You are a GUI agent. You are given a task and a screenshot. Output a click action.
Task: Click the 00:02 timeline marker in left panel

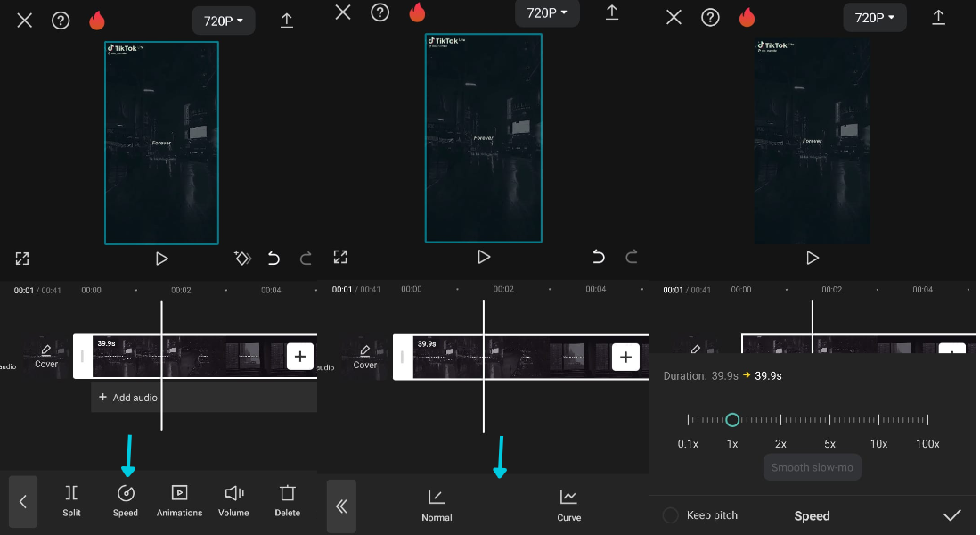click(181, 291)
